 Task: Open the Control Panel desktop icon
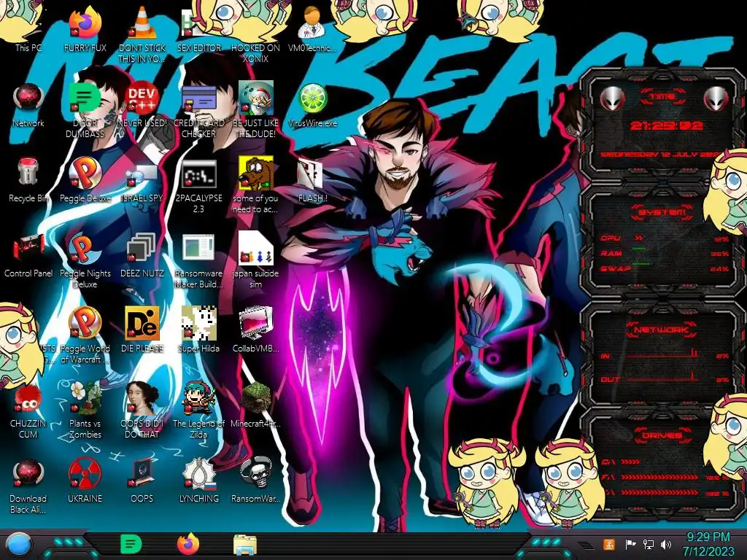28,255
